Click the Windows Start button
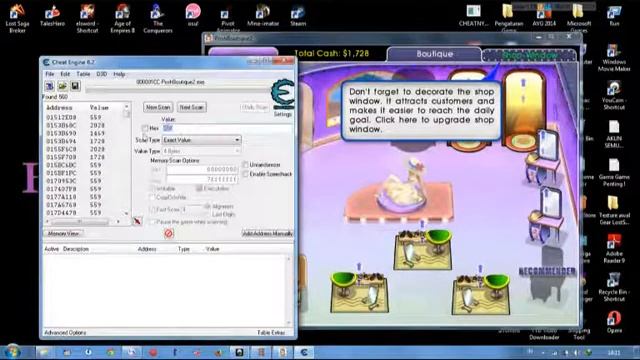Screen dimensions: 640x360 click(12, 352)
